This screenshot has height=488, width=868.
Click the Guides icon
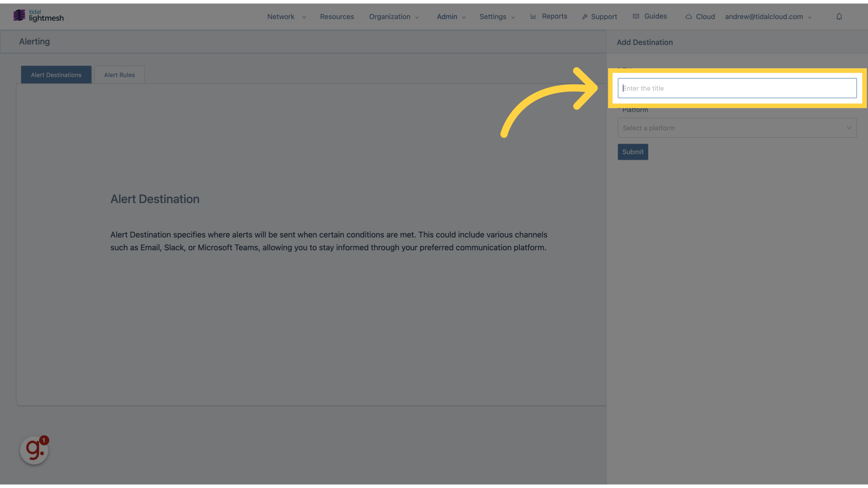[x=636, y=16]
